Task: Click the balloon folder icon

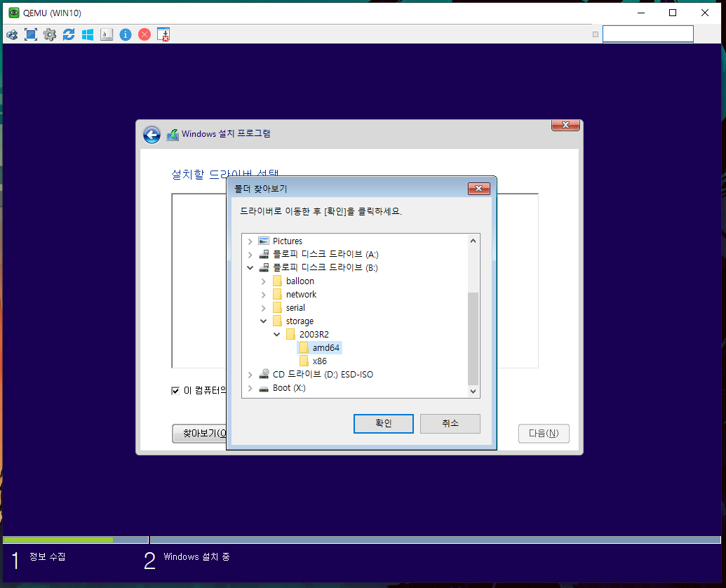Action: 277,281
